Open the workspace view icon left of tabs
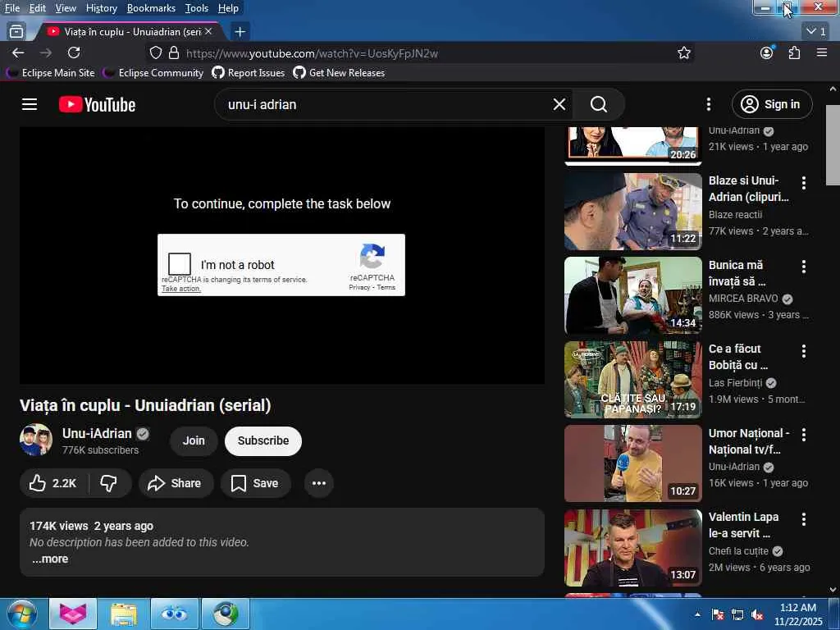 [x=16, y=32]
